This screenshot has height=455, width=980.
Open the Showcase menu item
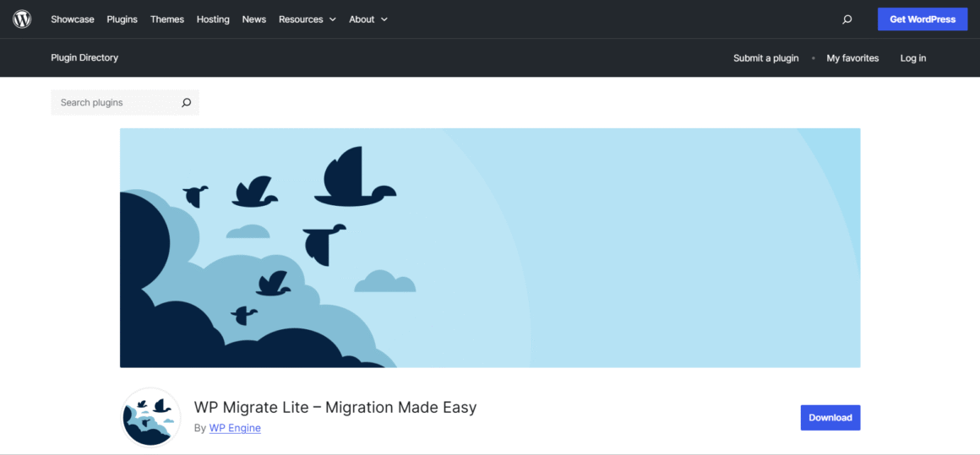73,19
